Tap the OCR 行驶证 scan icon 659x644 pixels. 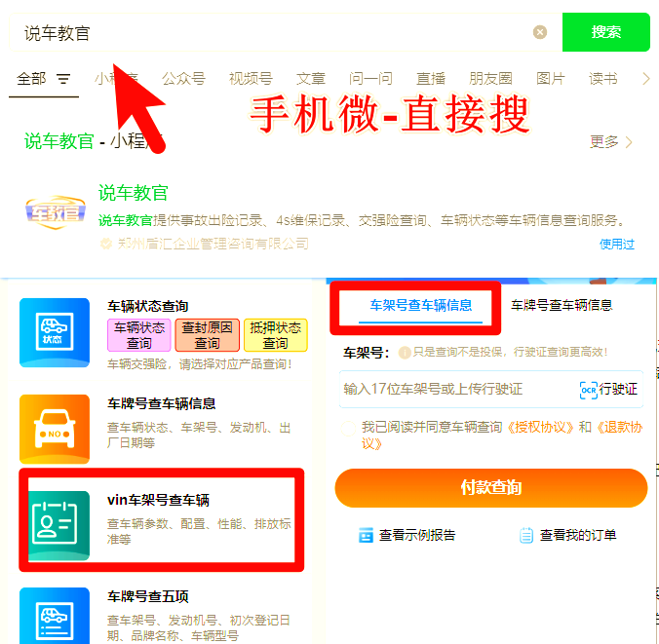589,390
